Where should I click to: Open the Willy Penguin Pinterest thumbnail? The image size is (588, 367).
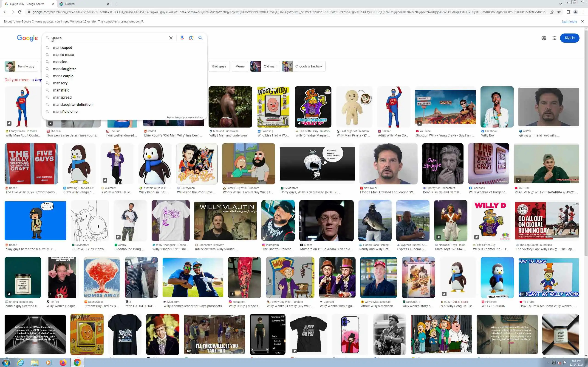pos(497,277)
